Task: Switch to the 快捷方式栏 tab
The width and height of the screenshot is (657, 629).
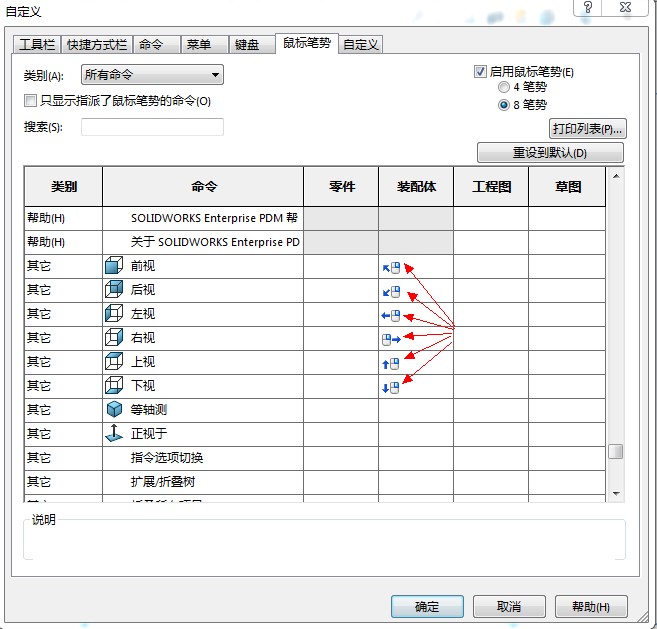Action: (x=97, y=45)
